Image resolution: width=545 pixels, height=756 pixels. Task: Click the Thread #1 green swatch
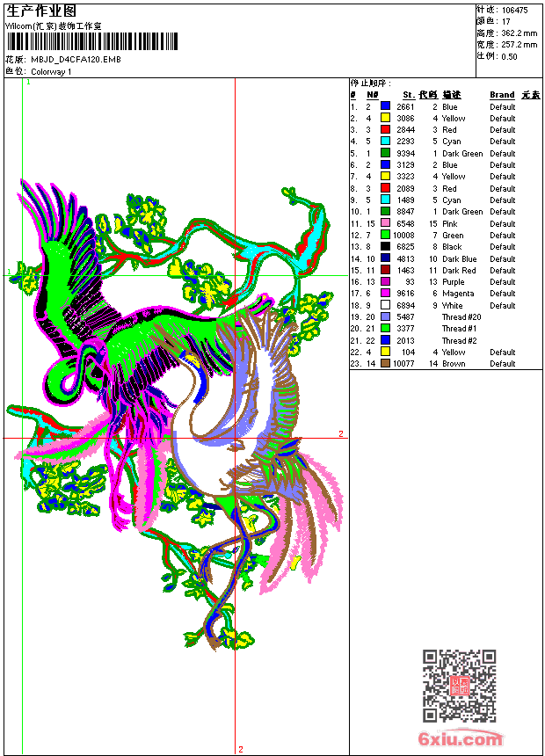click(385, 329)
